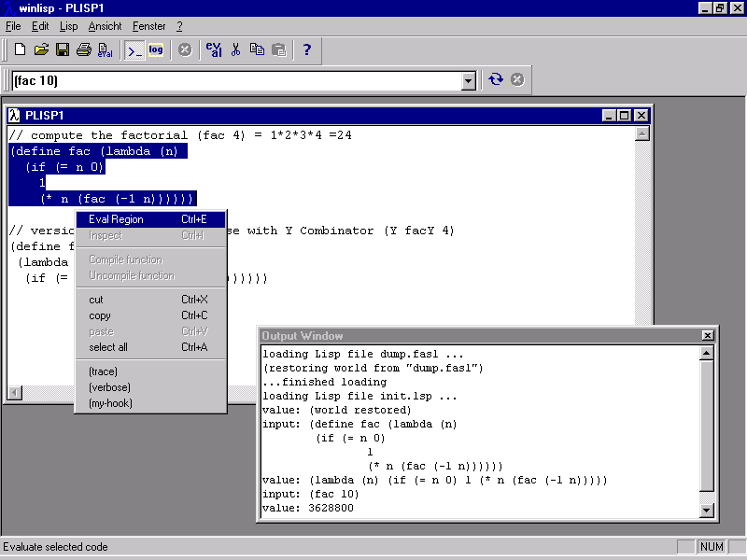The image size is (747, 560).
Task: Evaluate input with the refresh arrows icon
Action: tap(496, 79)
